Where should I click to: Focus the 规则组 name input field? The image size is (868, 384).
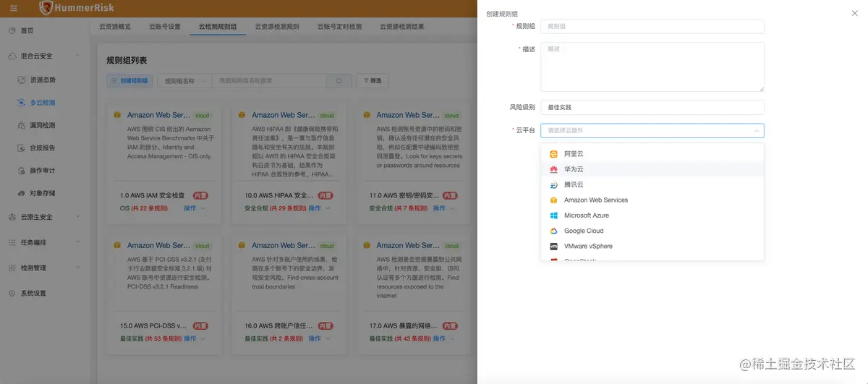652,26
